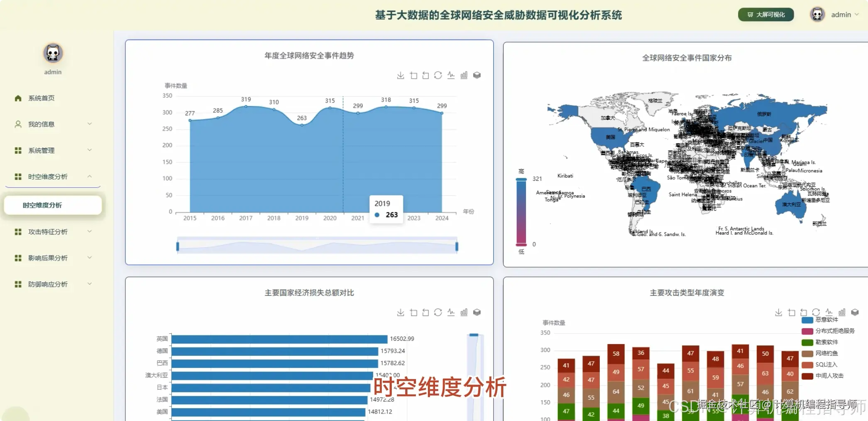Image resolution: width=868 pixels, height=421 pixels.
Task: Toggle the 中间人攻击 legend series
Action: pos(807,376)
